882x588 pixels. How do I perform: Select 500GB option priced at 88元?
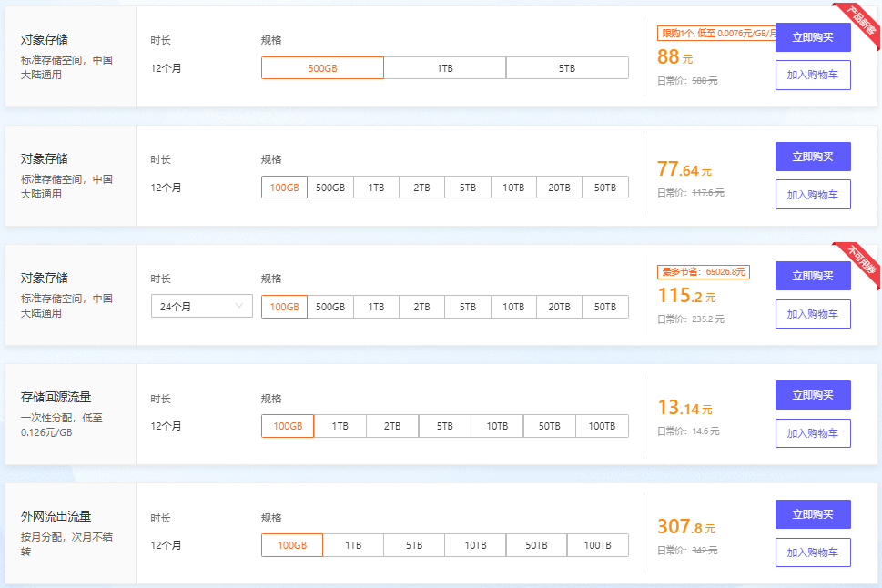click(x=322, y=68)
